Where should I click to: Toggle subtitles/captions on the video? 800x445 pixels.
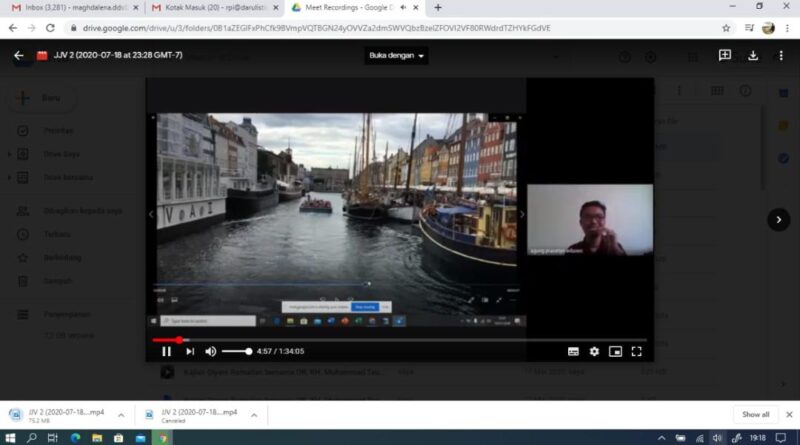click(573, 351)
